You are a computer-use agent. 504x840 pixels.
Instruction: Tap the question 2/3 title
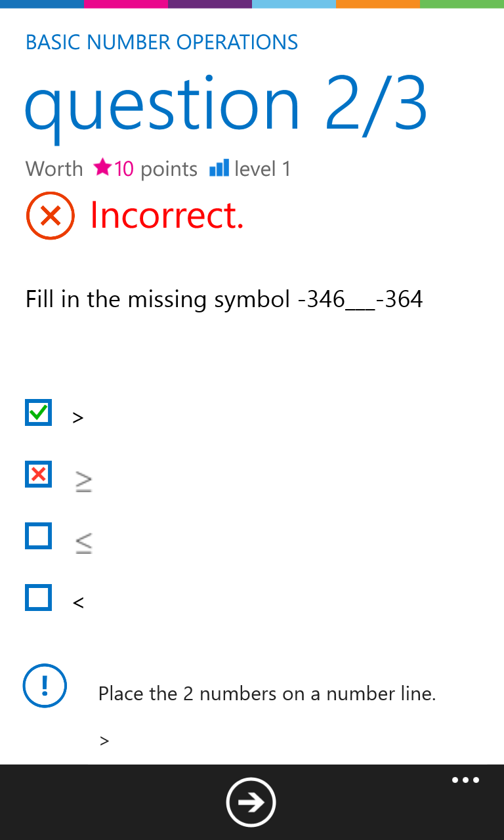[x=226, y=104]
